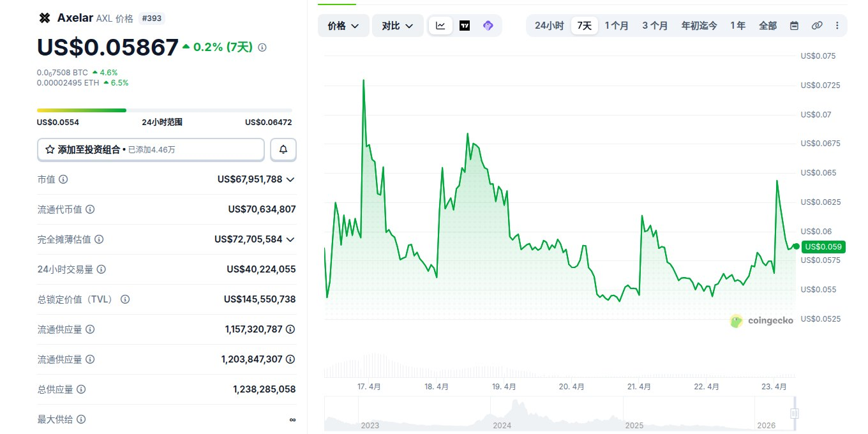Click the #393 rank badge
The image size is (868, 434).
pos(152,19)
